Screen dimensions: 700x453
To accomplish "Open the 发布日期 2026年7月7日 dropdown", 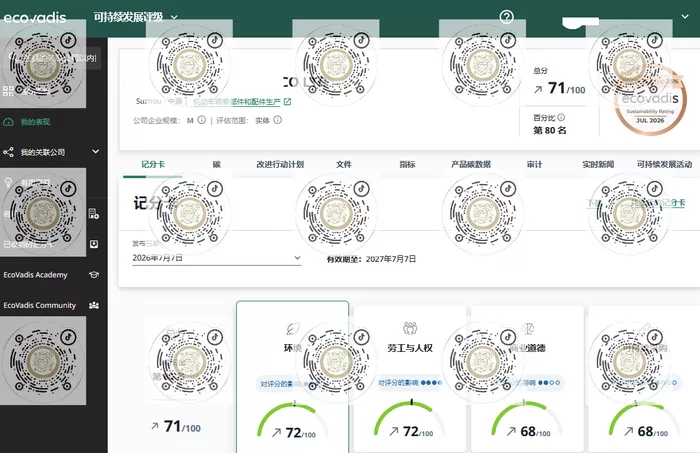I will tap(217, 258).
